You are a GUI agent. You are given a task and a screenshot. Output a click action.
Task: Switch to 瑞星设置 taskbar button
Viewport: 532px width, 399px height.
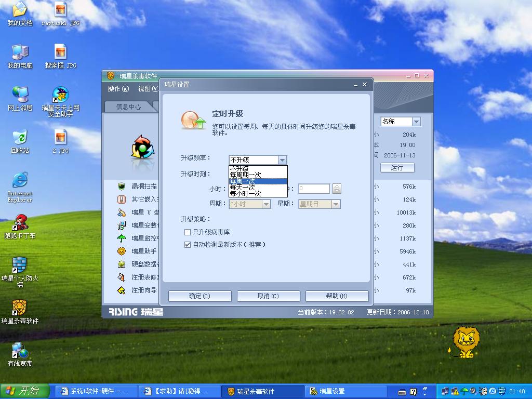pos(347,391)
